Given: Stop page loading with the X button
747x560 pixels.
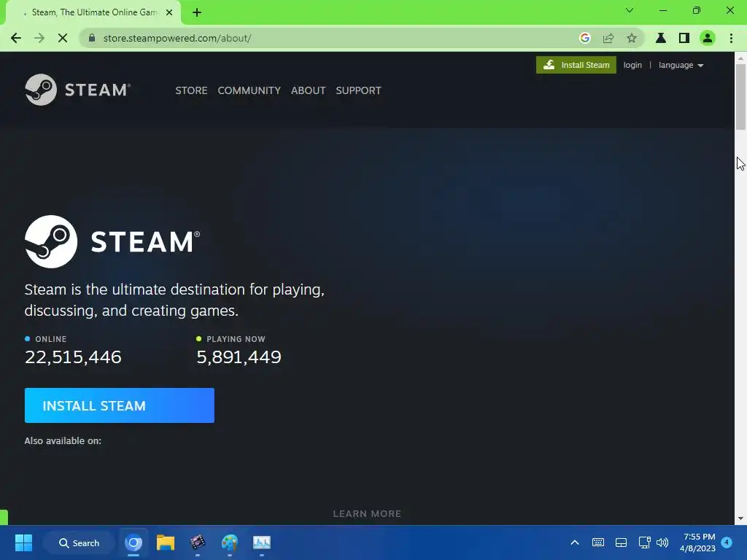Looking at the screenshot, I should pos(63,38).
